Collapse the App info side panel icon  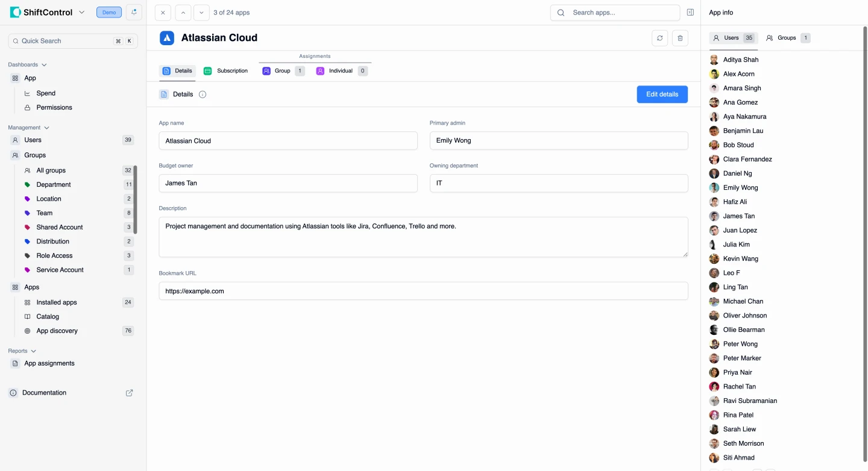(690, 13)
